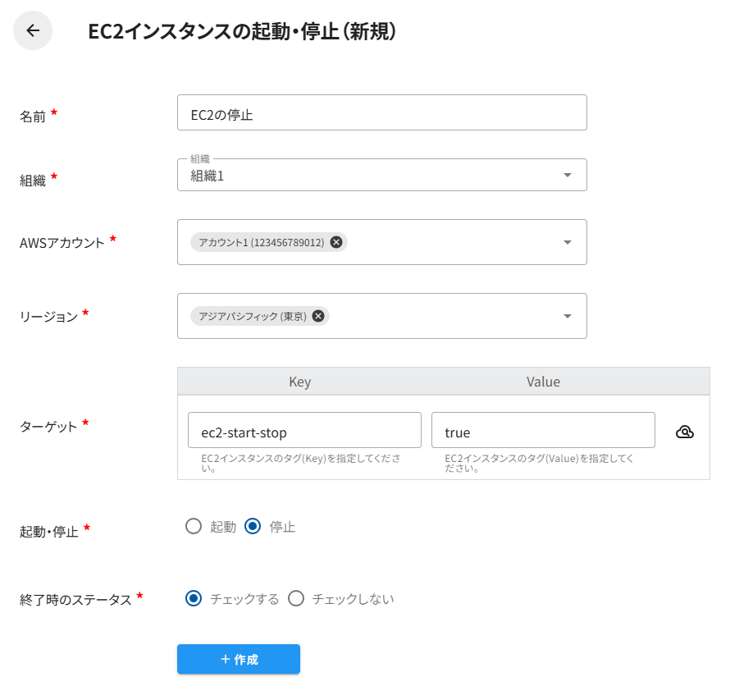This screenshot has height=700, width=730.
Task: Remove the アカウント1 chip via its x icon
Action: click(335, 242)
